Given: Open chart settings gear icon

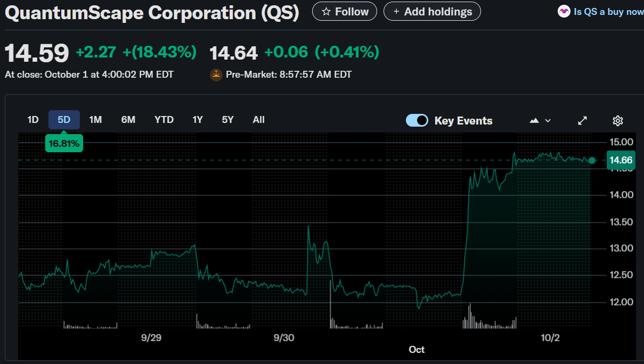Looking at the screenshot, I should [617, 121].
